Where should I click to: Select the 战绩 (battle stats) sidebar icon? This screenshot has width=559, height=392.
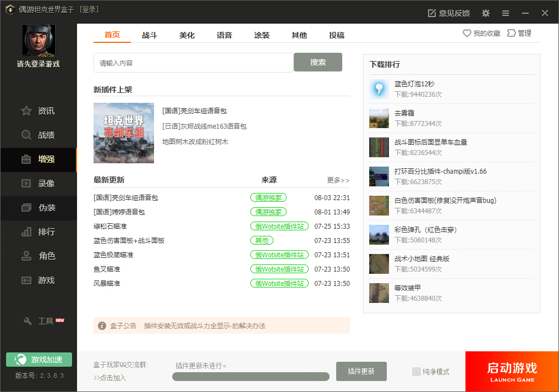tap(39, 135)
